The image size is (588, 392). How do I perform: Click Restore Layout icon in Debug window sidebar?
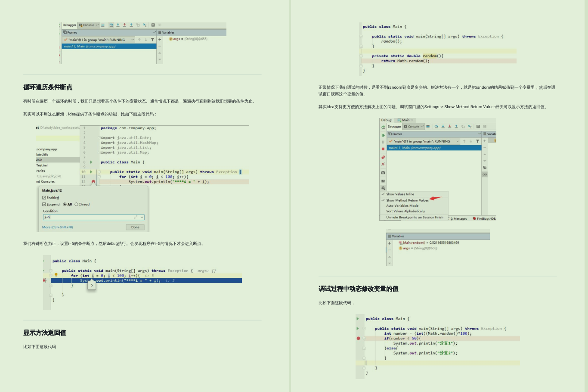tap(383, 181)
